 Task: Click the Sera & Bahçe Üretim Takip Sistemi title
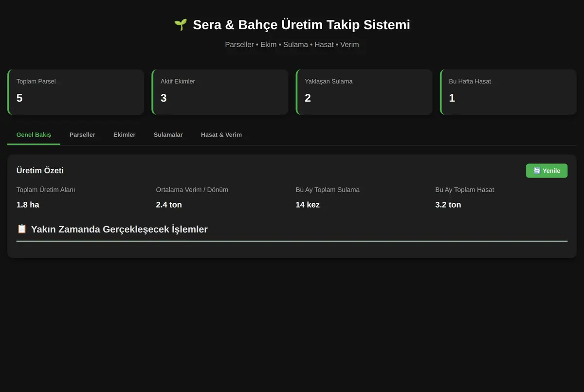[301, 25]
